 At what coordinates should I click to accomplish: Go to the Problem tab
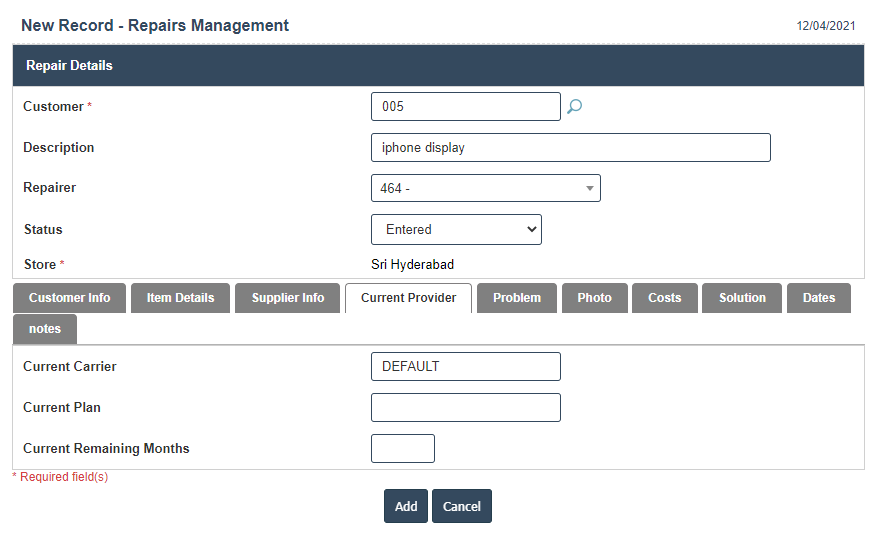pos(516,298)
